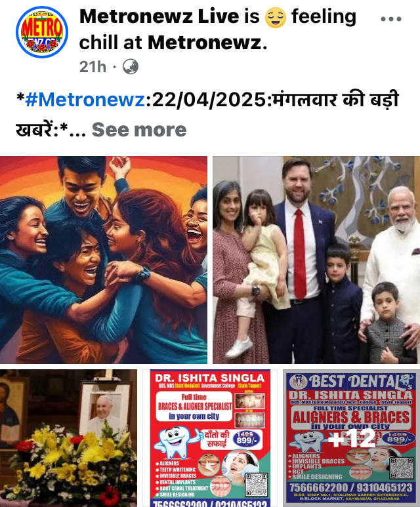This screenshot has height=507, width=420.
Task: Click the phone number on blue dental ad
Action: point(350,487)
